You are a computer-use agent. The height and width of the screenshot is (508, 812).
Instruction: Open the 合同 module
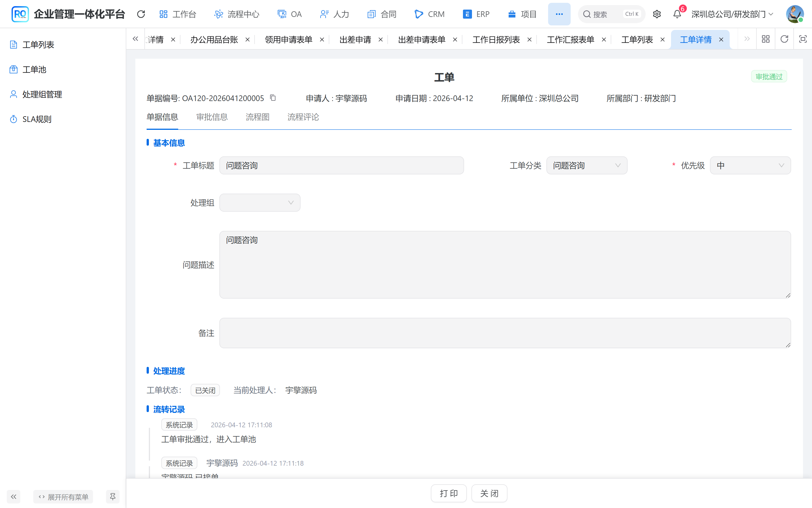coord(382,14)
